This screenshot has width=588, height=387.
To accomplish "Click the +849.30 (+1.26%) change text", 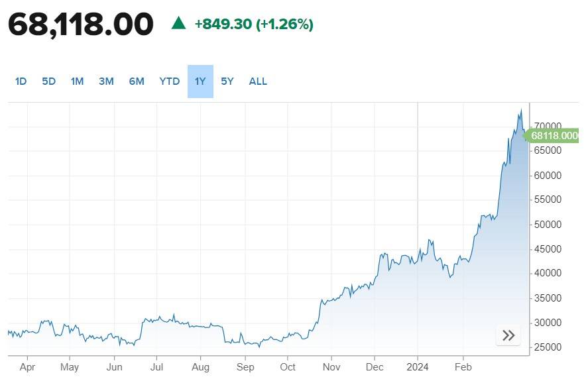I will point(254,25).
